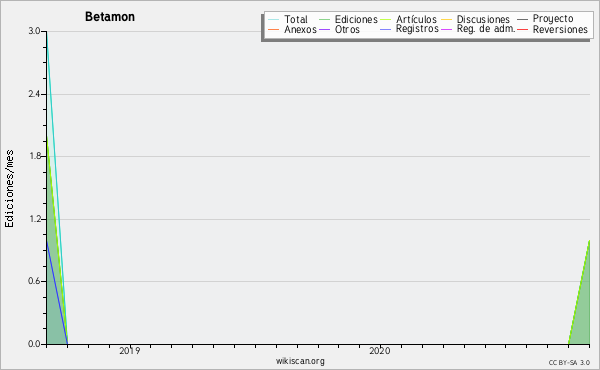
Task: Click the '0.6' y-axis value
Action: (x=34, y=281)
